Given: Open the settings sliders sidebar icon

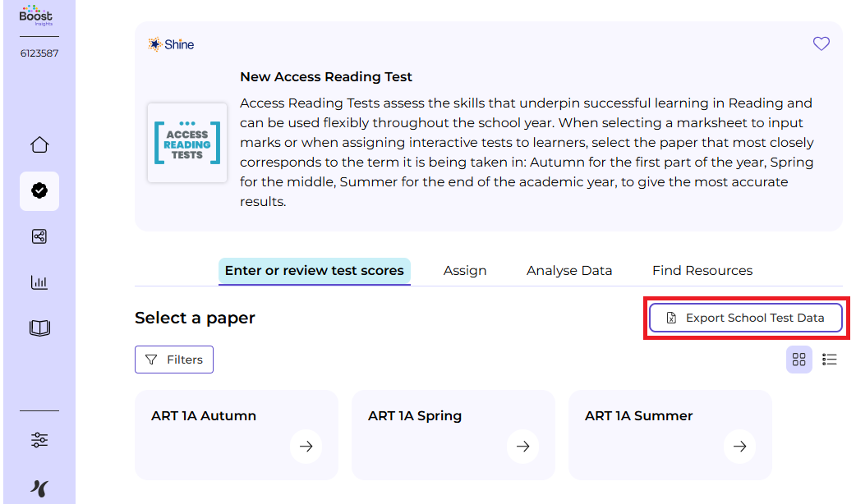Looking at the screenshot, I should [x=39, y=441].
